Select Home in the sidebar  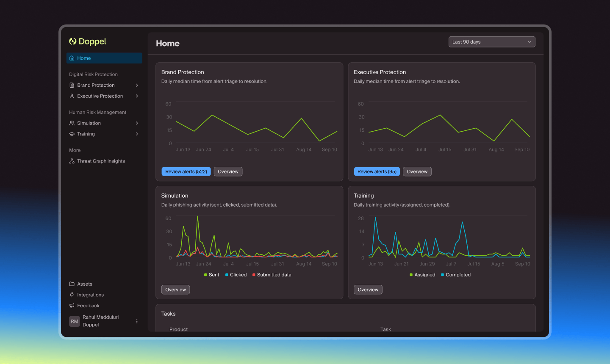tap(104, 58)
